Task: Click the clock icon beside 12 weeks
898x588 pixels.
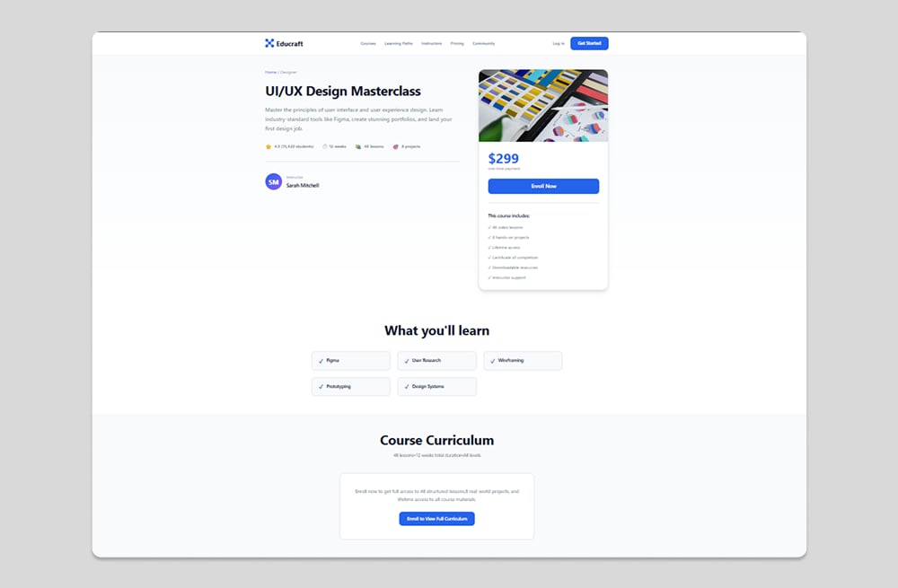Action: (x=325, y=146)
